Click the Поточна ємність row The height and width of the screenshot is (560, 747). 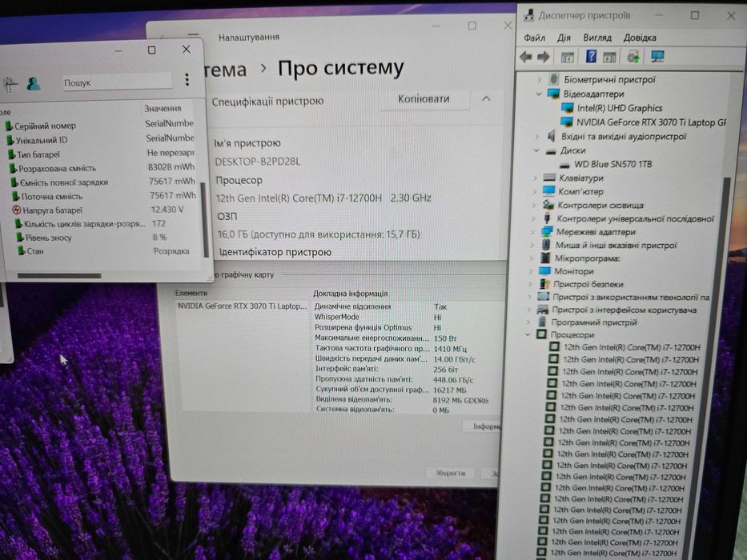pos(104,196)
